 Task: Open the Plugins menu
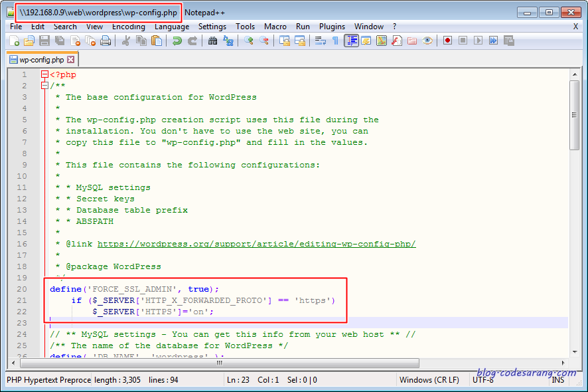[332, 27]
